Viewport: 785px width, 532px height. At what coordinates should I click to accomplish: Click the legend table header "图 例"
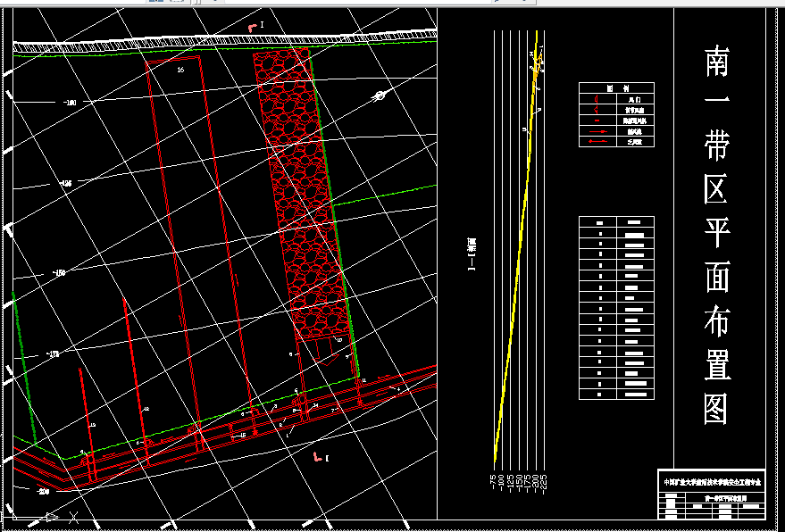click(x=618, y=88)
